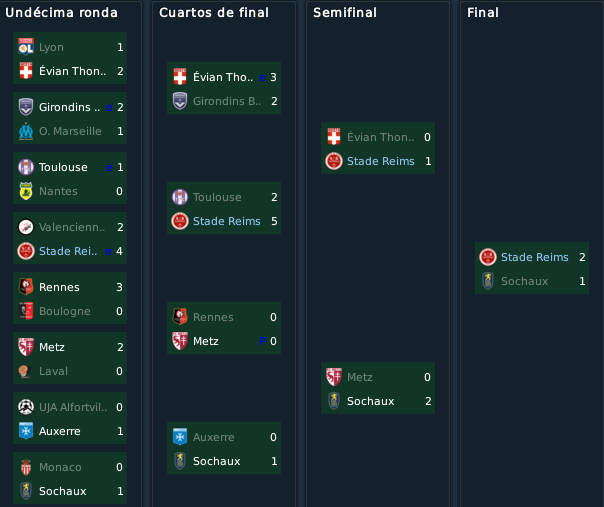This screenshot has height=507, width=604.
Task: Click the Valenciennes club crest
Action: (26, 227)
